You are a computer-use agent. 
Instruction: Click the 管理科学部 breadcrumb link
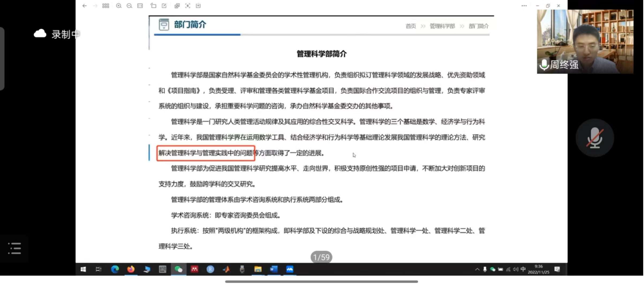tap(442, 26)
